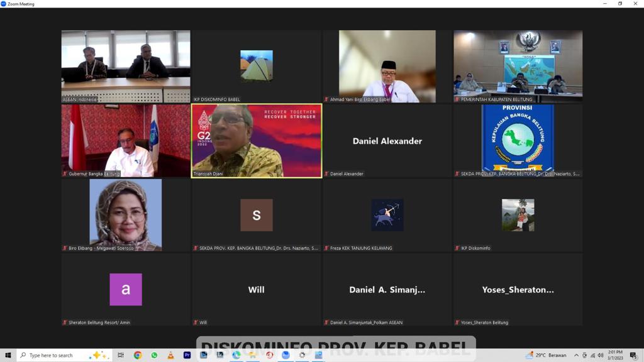The width and height of the screenshot is (644, 362).
Task: Open the Photos app taskbar icon
Action: [318, 355]
